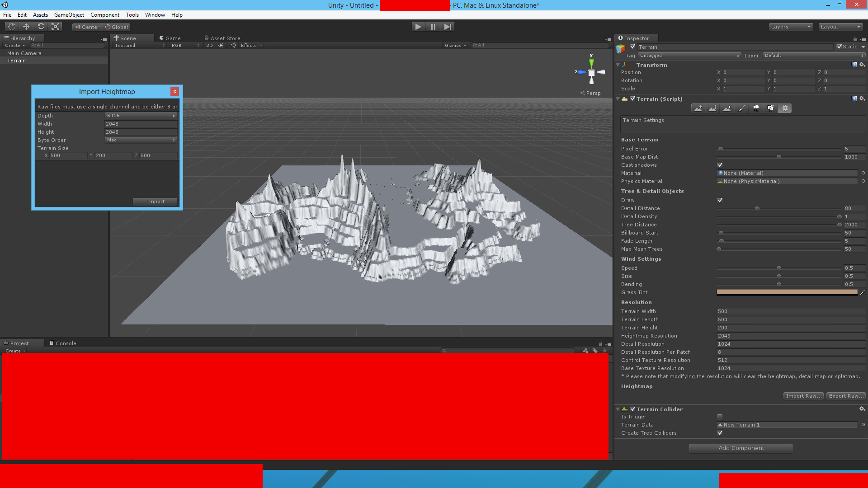868x488 pixels.
Task: Open Textured draw mode dropdown
Action: (x=139, y=46)
